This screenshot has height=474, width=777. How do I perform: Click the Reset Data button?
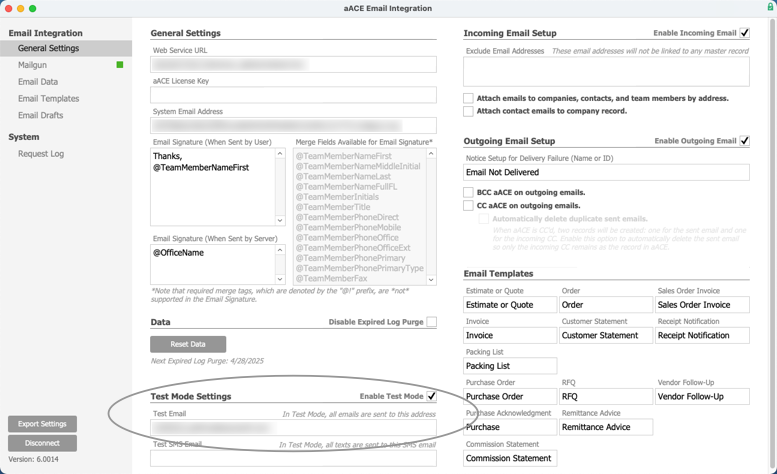(188, 344)
